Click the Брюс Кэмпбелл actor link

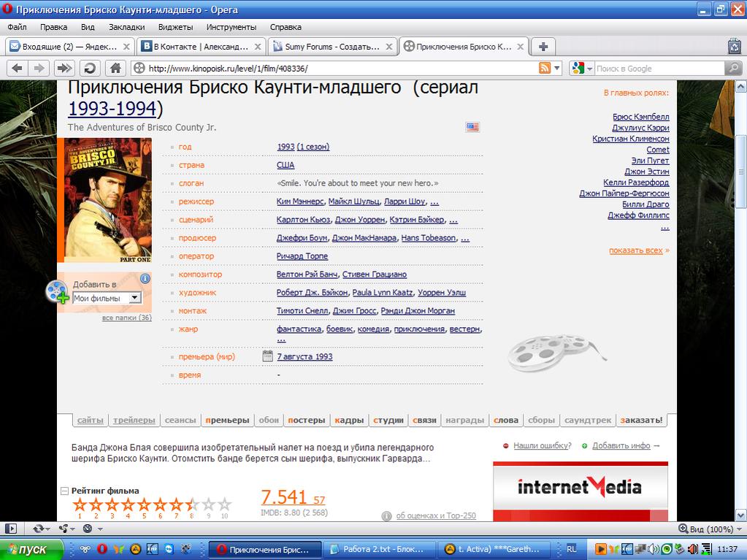(640, 117)
